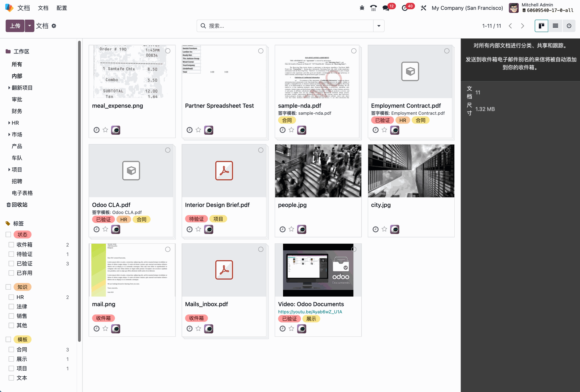Switch to list view

coord(555,26)
